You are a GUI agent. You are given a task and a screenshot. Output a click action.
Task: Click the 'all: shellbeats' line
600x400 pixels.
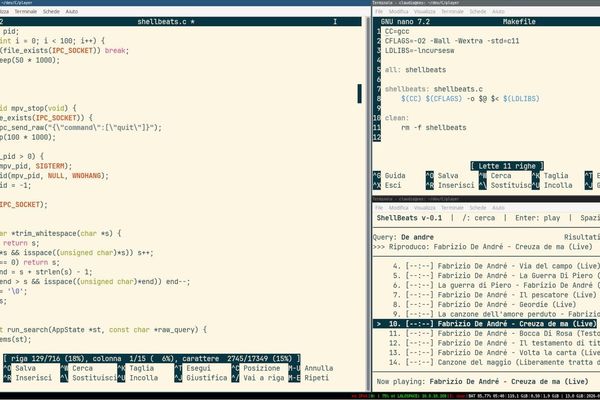[x=415, y=70]
